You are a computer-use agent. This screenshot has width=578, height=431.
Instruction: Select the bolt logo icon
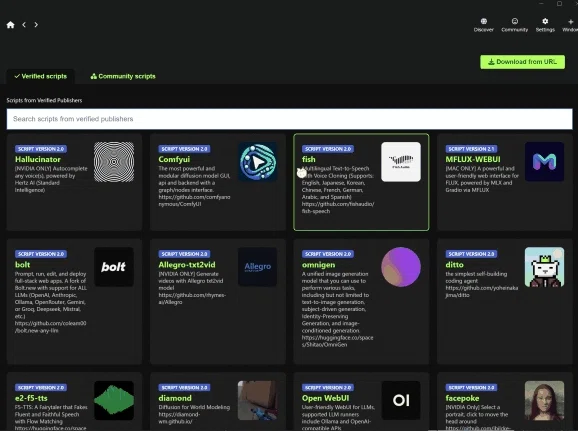[114, 267]
